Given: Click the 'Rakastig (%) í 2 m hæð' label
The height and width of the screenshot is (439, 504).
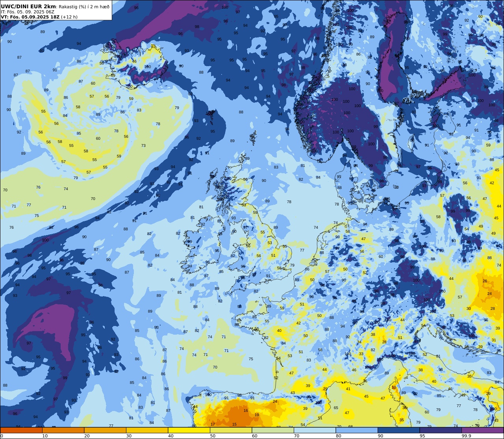Looking at the screenshot, I should (x=84, y=7).
